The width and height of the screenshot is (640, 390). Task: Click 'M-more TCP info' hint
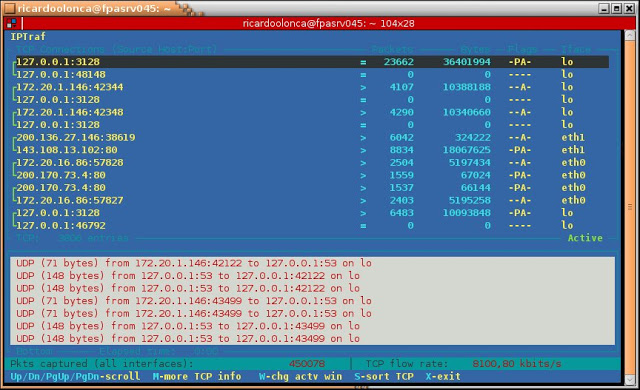click(x=197, y=376)
